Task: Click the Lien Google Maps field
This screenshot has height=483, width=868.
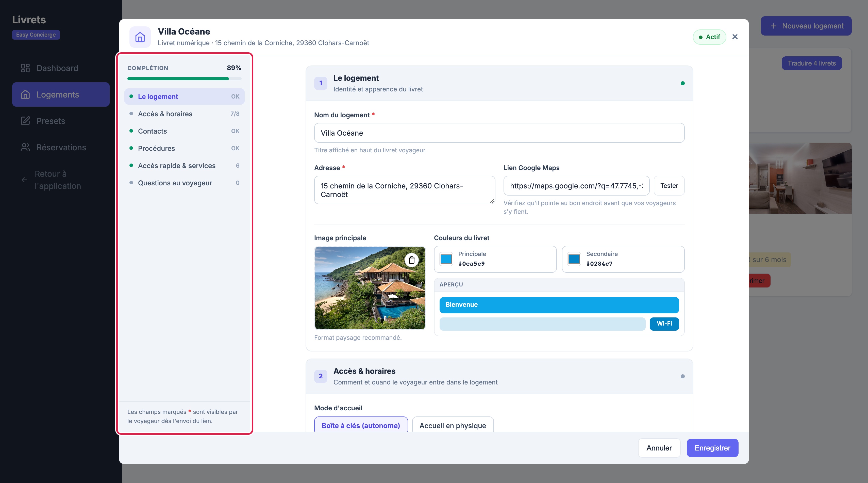Action: coord(576,185)
